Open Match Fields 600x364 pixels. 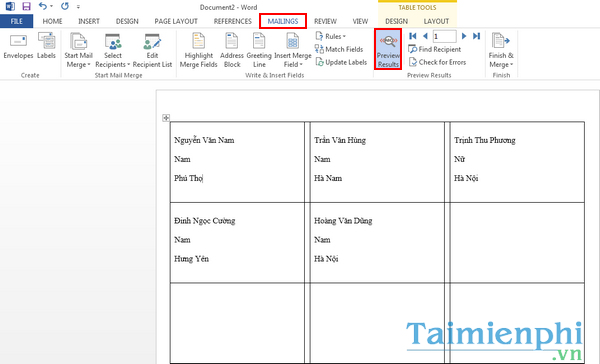tap(339, 49)
